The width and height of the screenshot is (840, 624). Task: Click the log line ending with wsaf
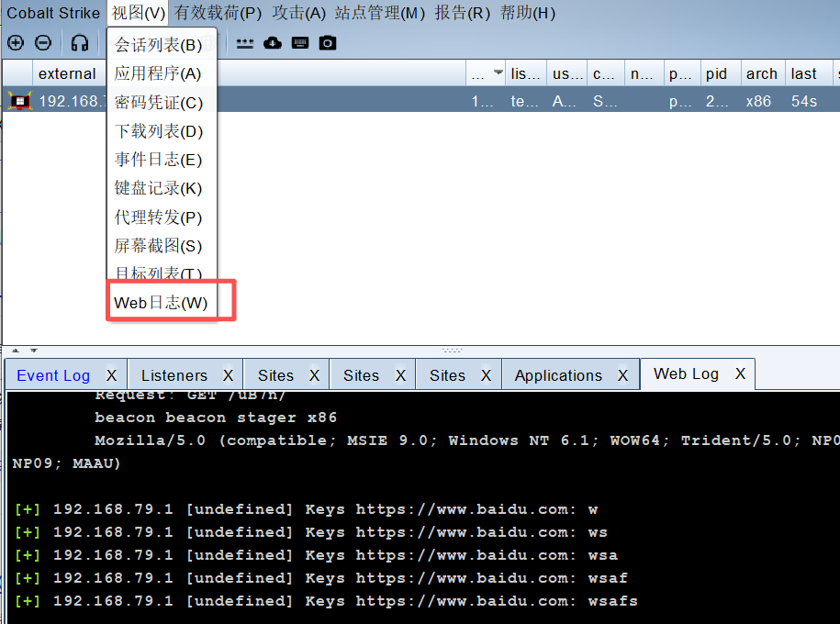click(x=320, y=578)
